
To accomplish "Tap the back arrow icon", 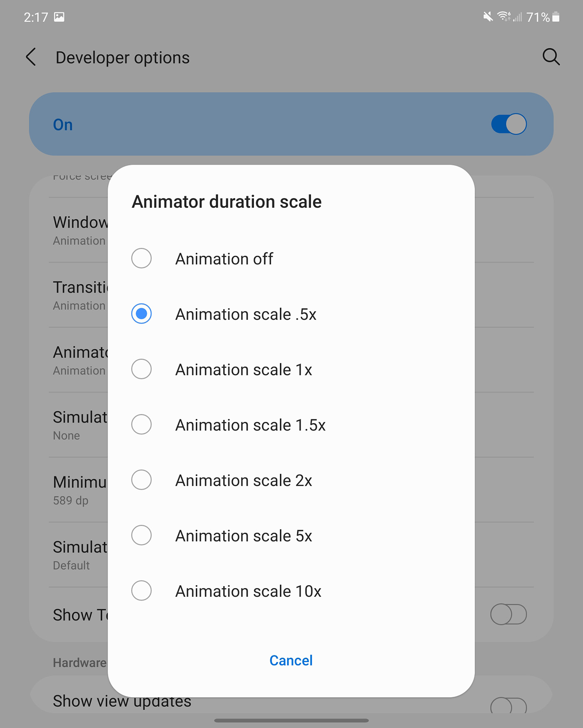I will point(31,57).
